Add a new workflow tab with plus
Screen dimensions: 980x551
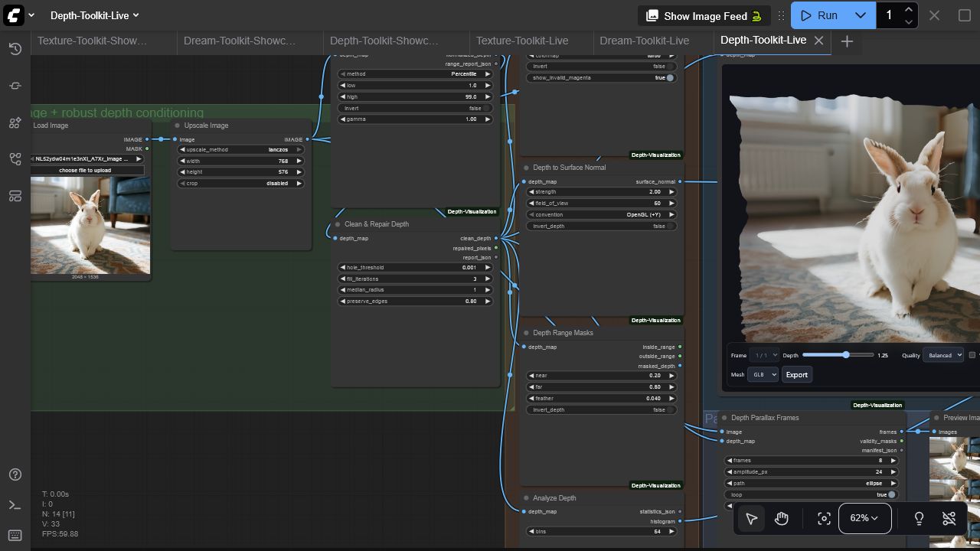click(x=847, y=41)
